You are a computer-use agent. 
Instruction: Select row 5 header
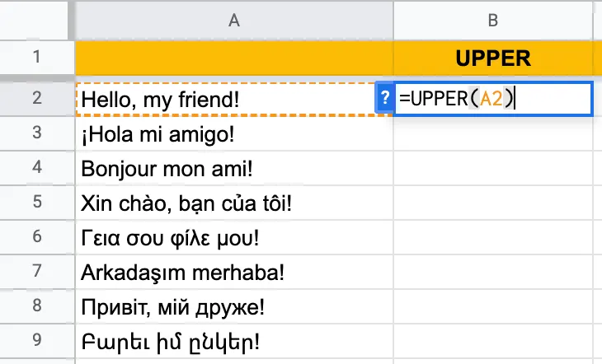[36, 201]
